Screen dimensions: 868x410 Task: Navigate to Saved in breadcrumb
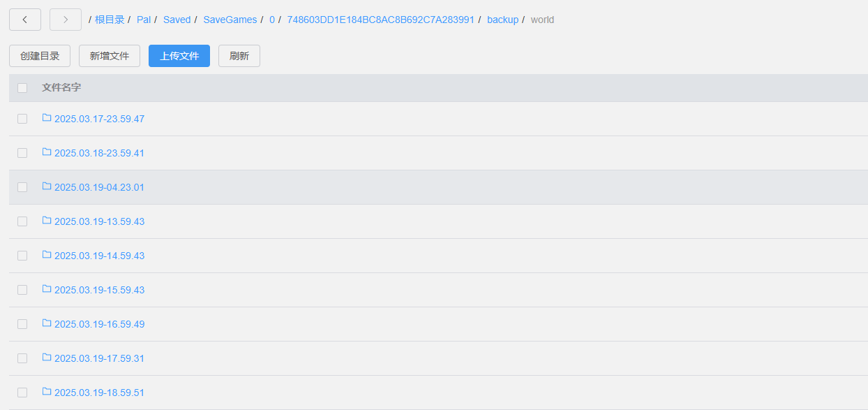pos(177,20)
